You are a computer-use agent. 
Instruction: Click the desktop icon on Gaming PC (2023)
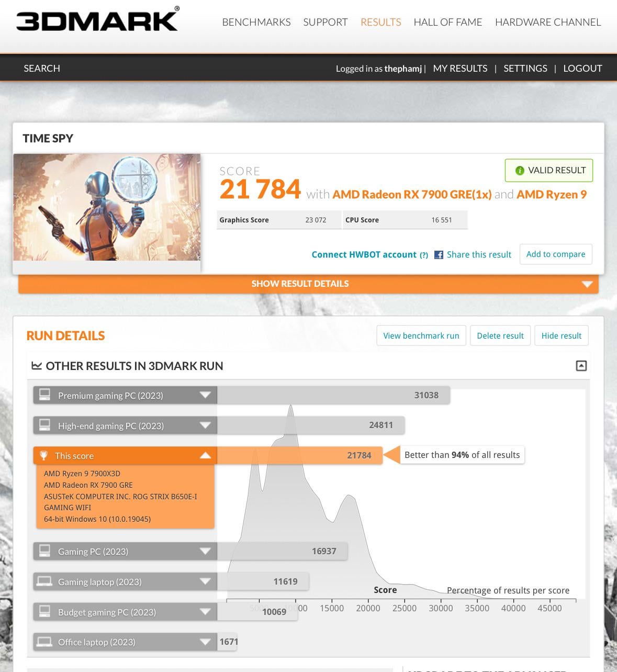[x=44, y=551]
